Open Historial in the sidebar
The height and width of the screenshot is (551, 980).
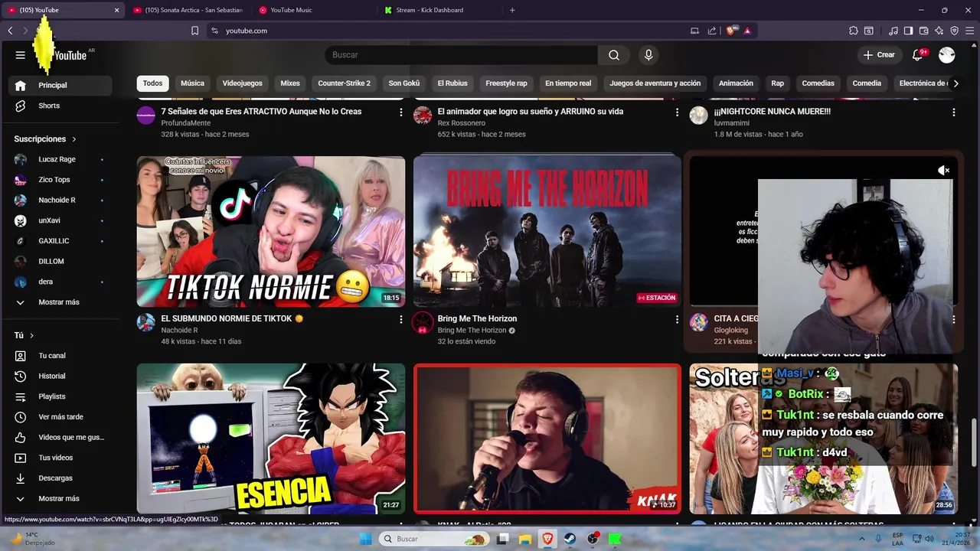pos(60,376)
